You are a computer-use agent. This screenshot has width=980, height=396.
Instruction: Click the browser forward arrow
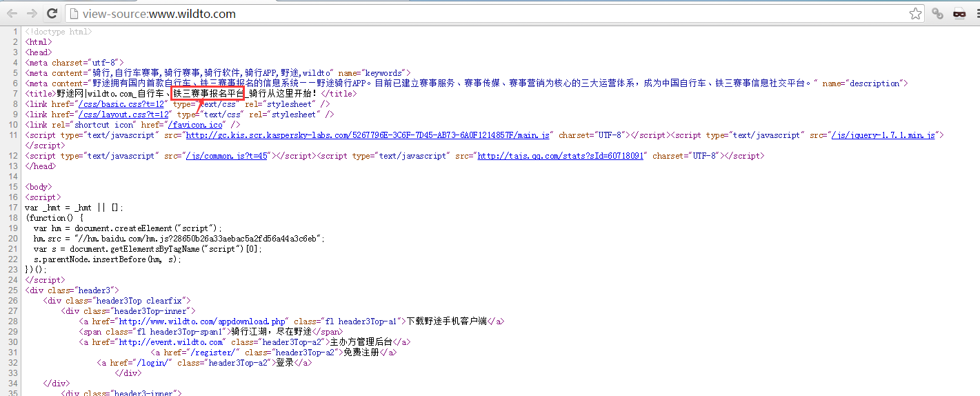[x=32, y=13]
